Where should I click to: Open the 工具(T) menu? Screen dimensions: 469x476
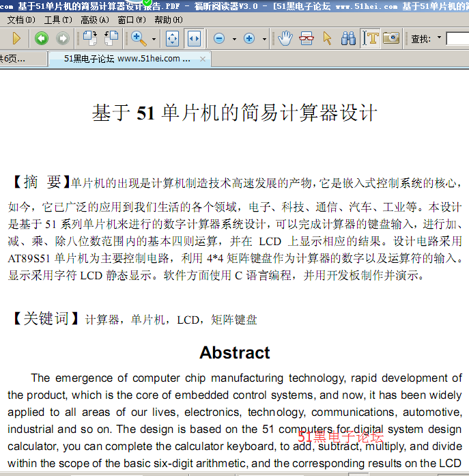(x=58, y=20)
